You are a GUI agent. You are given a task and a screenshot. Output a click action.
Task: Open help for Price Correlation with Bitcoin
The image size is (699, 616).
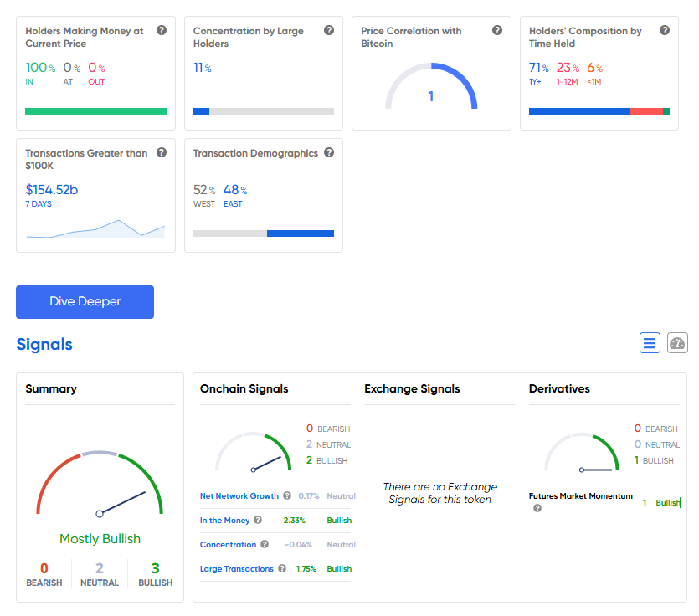coord(497,30)
